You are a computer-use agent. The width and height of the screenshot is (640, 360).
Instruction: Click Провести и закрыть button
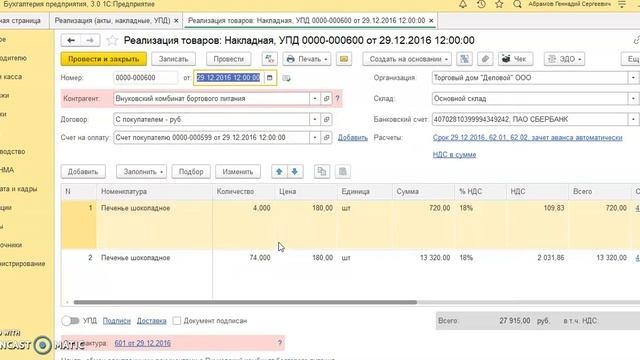[x=104, y=59]
